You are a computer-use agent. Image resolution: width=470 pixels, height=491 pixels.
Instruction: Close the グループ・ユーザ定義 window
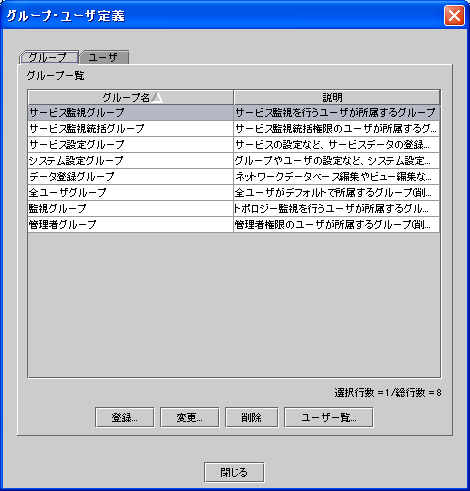point(454,15)
